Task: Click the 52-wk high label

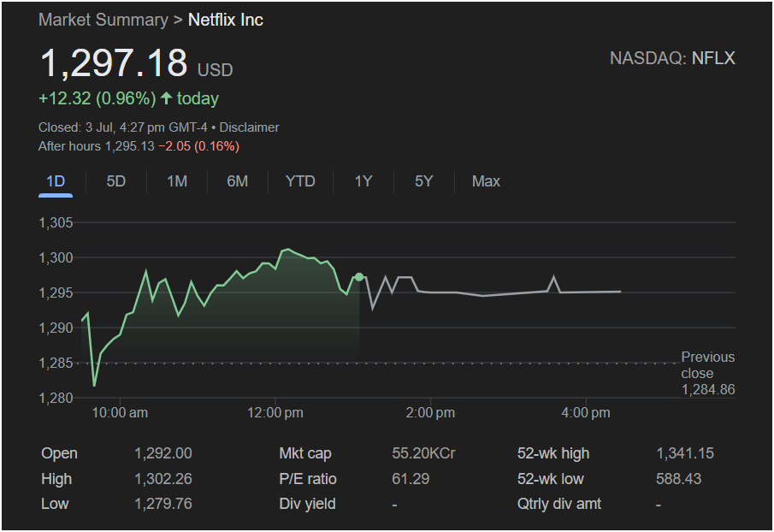Action: coord(553,453)
